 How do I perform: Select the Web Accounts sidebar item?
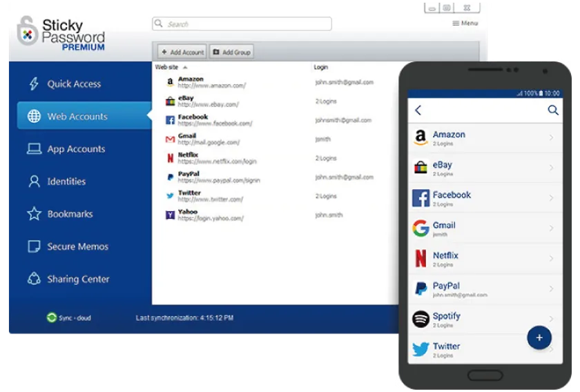coord(84,116)
